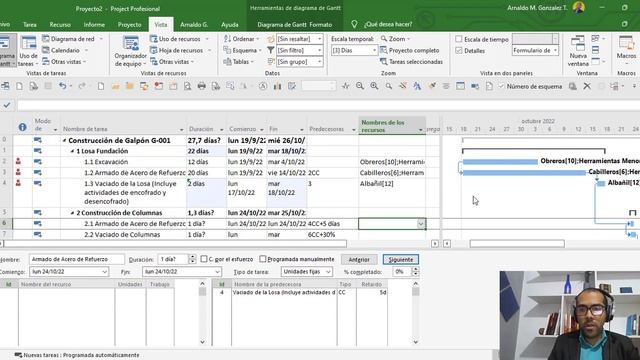Click the Albañil[12] resource cell

(x=392, y=192)
